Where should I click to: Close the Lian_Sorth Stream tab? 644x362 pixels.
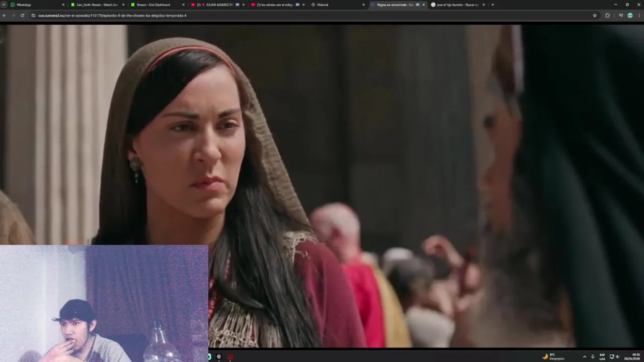pos(123,5)
